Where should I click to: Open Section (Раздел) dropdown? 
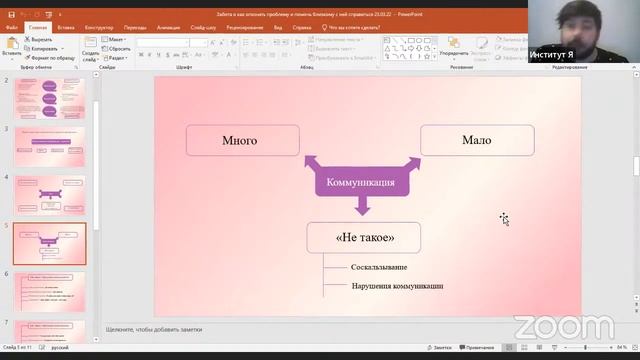116,58
